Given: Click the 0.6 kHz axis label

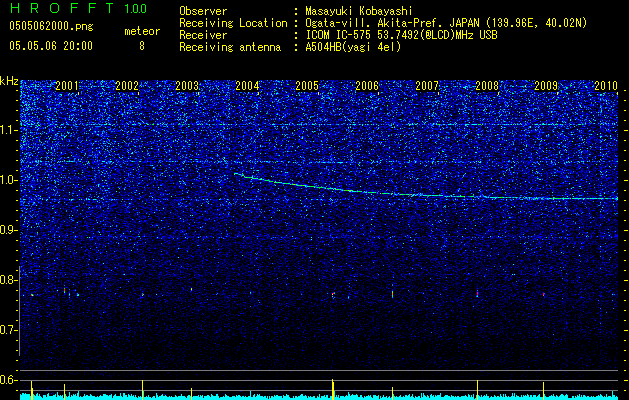Looking at the screenshot, I should pos(8,380).
